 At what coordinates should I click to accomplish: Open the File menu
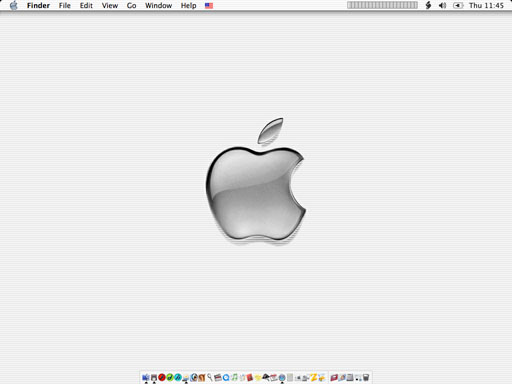pyautogui.click(x=65, y=5)
